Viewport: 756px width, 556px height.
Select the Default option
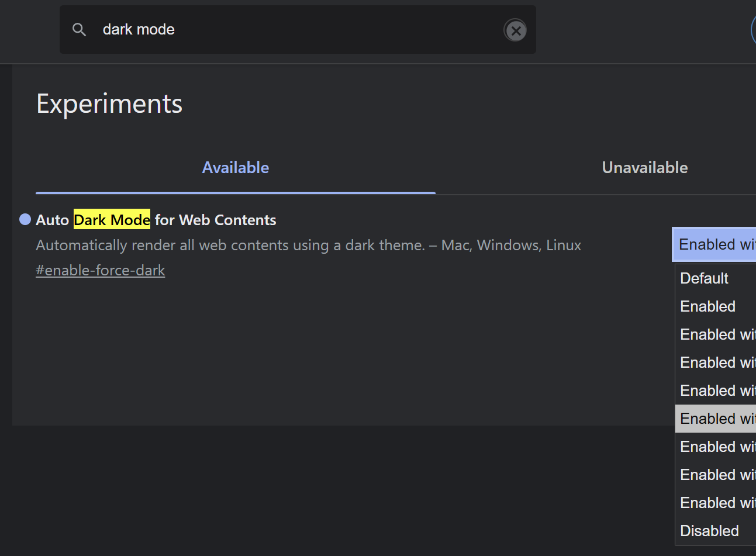705,278
